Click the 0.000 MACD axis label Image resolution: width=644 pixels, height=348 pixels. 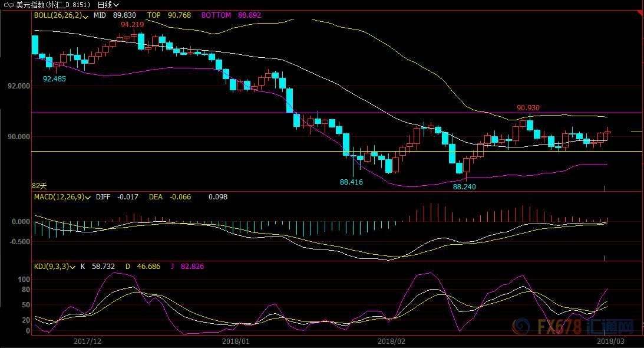[21, 222]
